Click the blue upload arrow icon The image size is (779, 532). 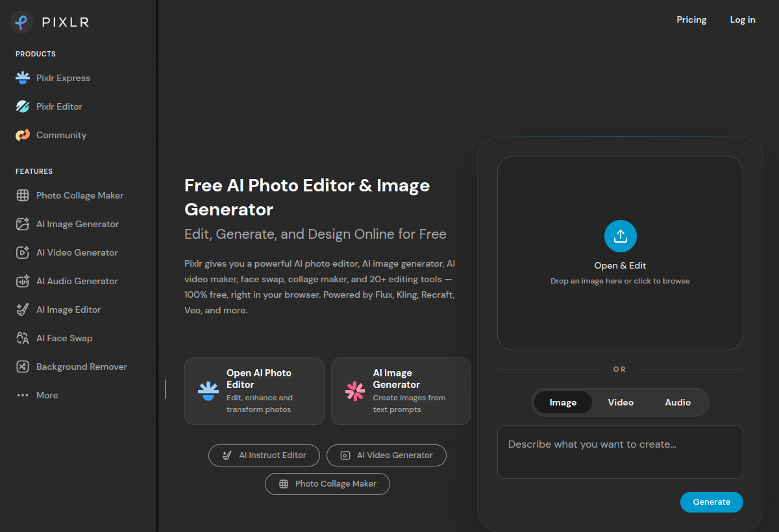click(x=621, y=236)
